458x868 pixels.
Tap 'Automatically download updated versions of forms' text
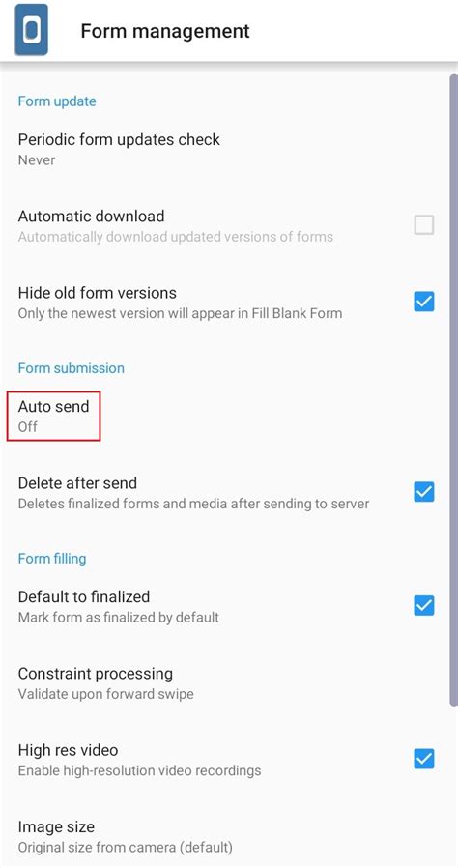(x=175, y=237)
